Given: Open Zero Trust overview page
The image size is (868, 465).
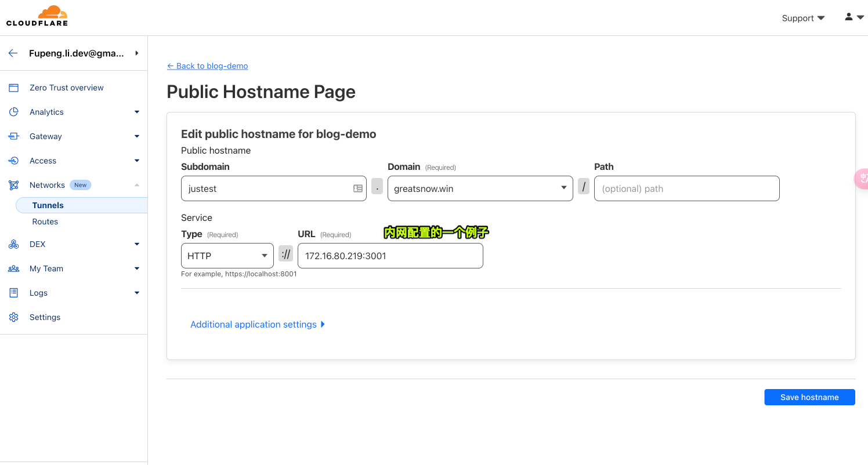Looking at the screenshot, I should [67, 88].
